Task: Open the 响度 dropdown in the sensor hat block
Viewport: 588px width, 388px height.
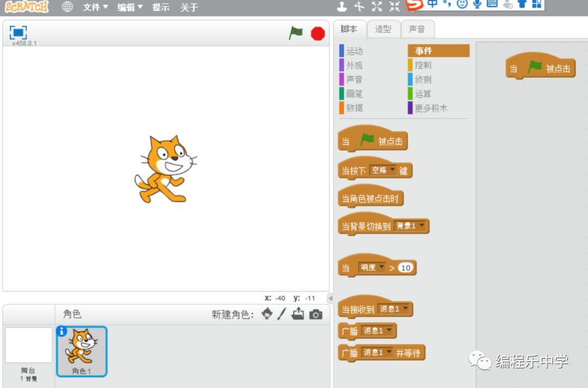Action: click(371, 267)
